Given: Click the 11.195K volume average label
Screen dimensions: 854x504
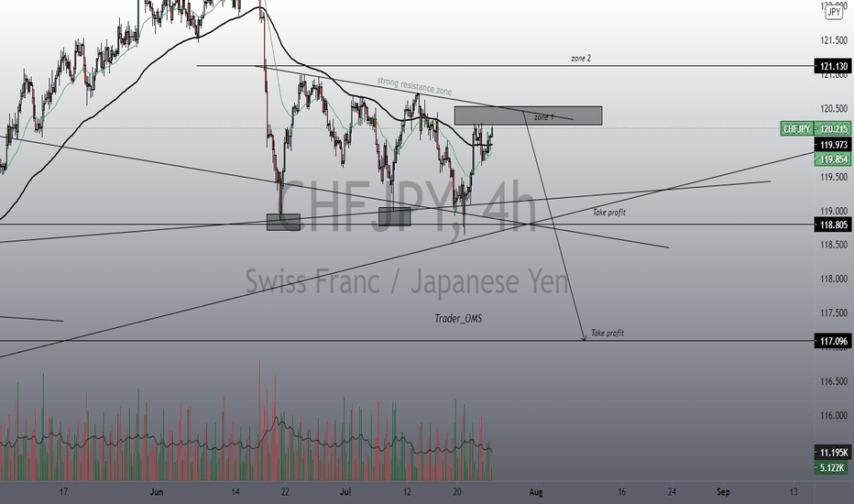Looking at the screenshot, I should 833,453.
